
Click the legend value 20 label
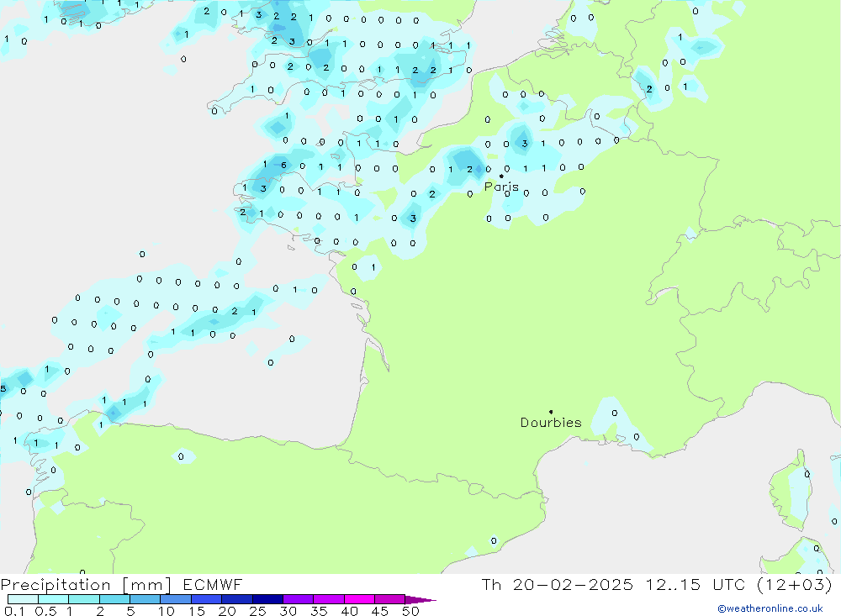227,611
